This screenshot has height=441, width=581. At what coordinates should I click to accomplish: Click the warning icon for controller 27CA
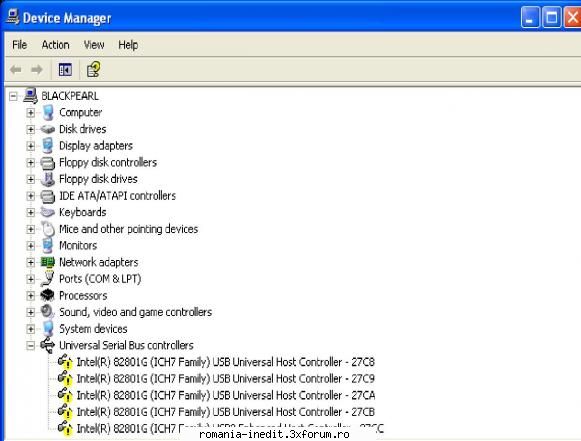[65, 395]
